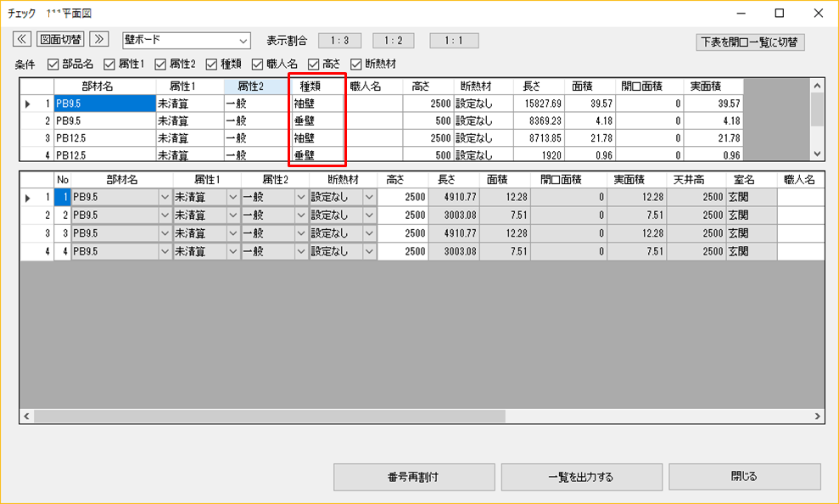Click the 図面切替 button
839x504 pixels.
60,40
